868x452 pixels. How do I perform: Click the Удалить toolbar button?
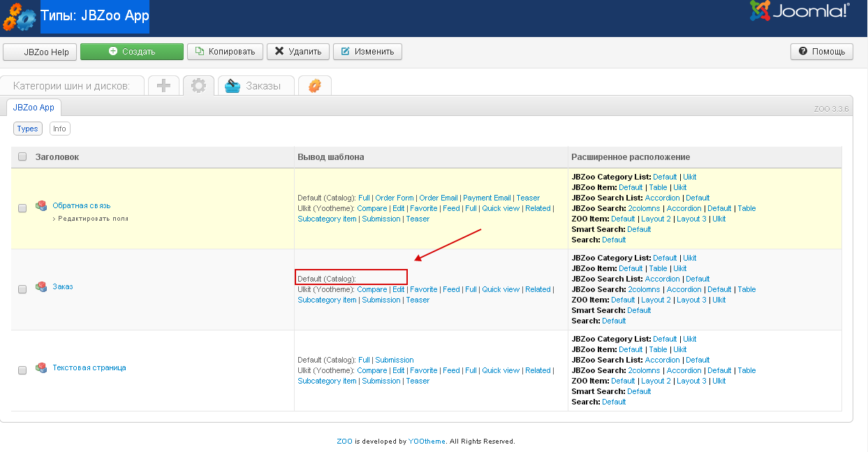(x=298, y=51)
